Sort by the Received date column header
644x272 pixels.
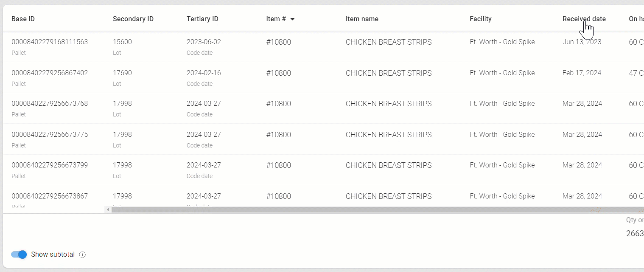pos(584,19)
